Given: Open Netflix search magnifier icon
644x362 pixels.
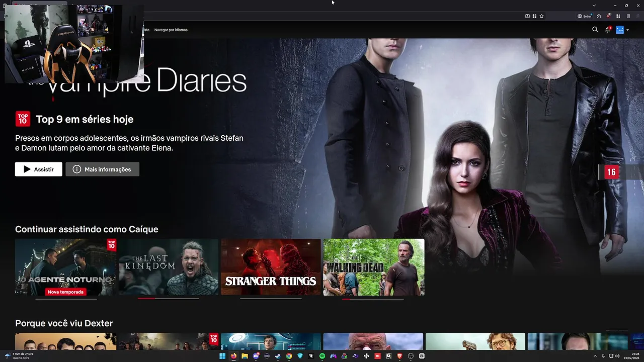Looking at the screenshot, I should pyautogui.click(x=595, y=30).
